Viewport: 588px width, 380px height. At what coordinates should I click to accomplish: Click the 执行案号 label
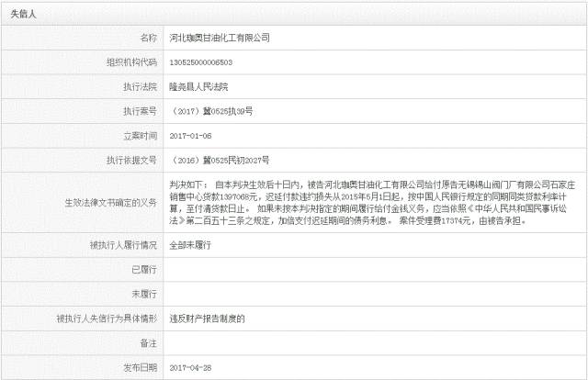140,111
